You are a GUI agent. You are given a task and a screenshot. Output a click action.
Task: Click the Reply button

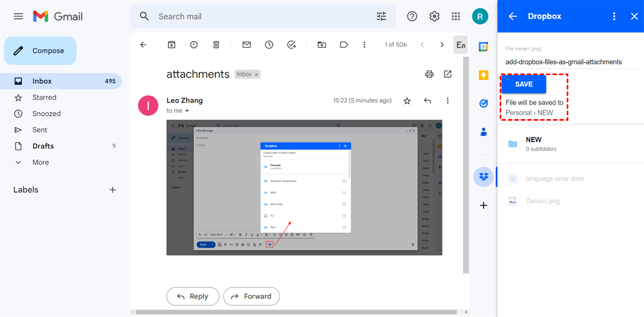193,296
